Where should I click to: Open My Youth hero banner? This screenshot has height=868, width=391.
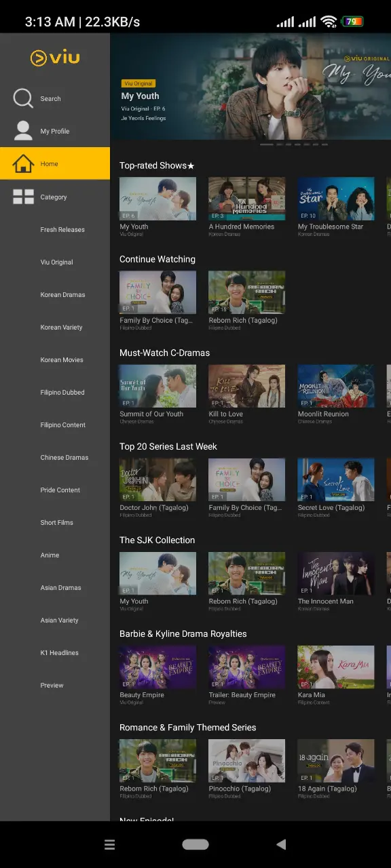pos(250,87)
